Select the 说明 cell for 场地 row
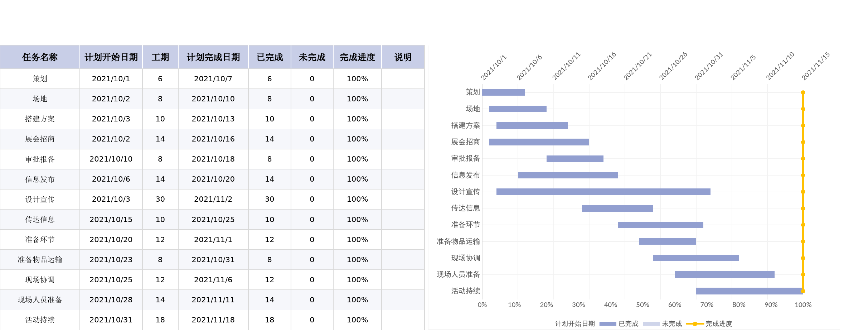The height and width of the screenshot is (331, 868). click(x=403, y=99)
